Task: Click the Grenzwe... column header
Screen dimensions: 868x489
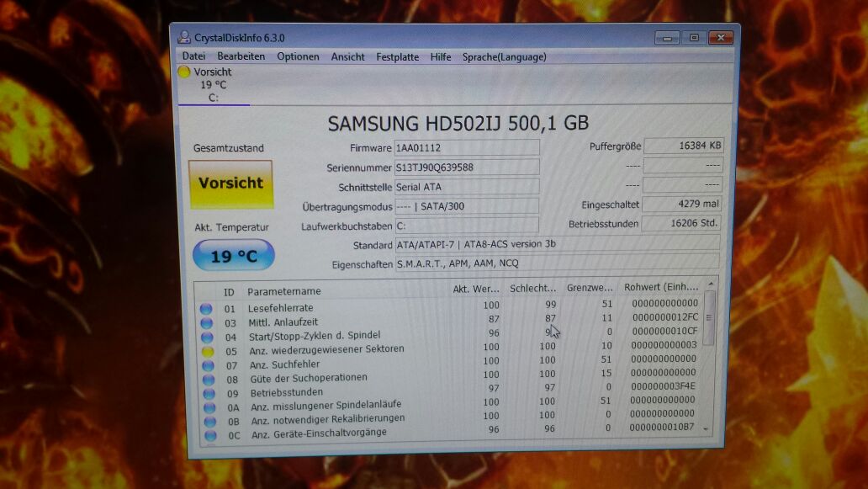Action: tap(590, 288)
